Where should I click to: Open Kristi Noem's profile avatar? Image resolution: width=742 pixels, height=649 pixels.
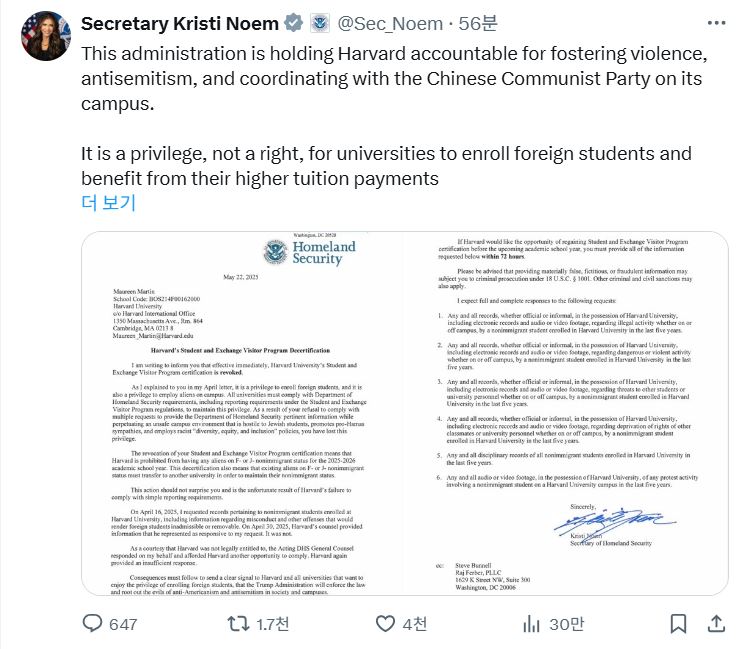point(46,36)
